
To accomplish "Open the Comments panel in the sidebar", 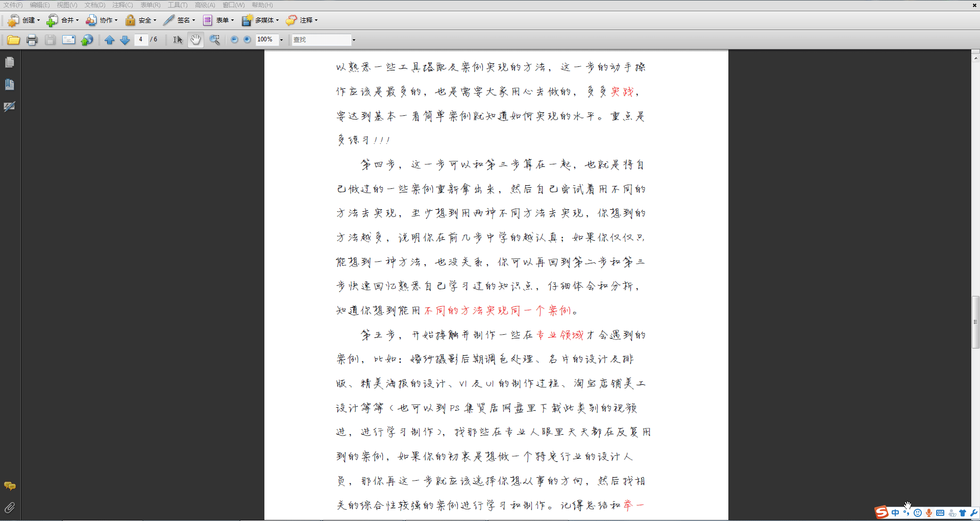I will pyautogui.click(x=10, y=486).
